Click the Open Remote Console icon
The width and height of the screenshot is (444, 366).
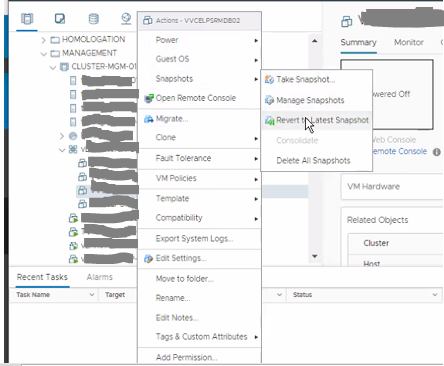point(149,98)
